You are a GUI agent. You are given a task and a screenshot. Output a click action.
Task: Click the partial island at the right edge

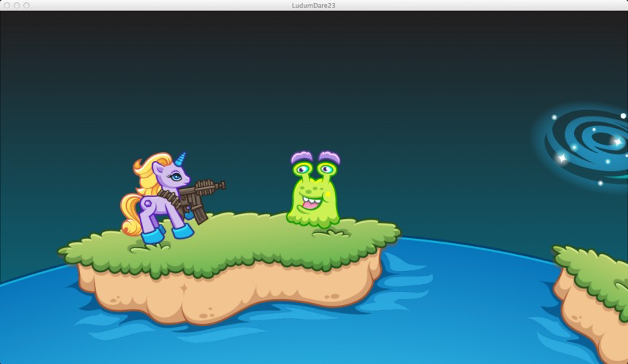pyautogui.click(x=591, y=300)
